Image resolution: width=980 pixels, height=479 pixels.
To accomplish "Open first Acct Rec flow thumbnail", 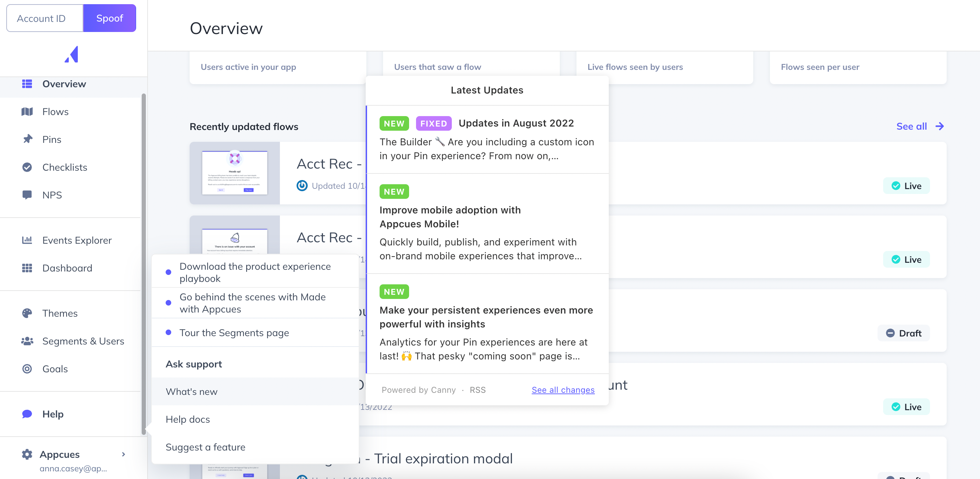I will [x=235, y=173].
